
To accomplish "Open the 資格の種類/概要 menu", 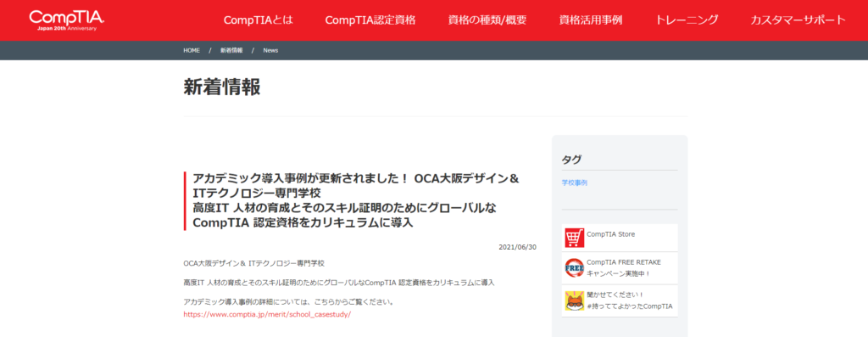I will coord(487,20).
